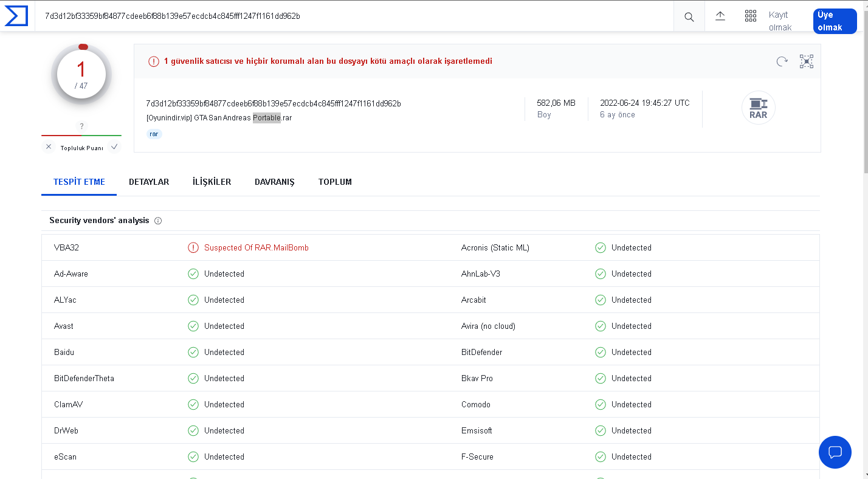Click the hash search input field
The image size is (868, 479).
click(353, 16)
